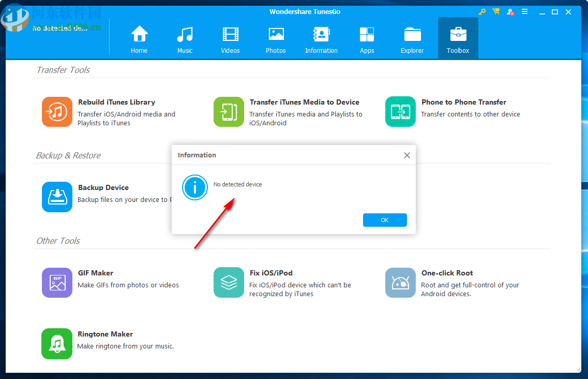Switch to the Music tab
This screenshot has width=588, height=379.
(185, 39)
